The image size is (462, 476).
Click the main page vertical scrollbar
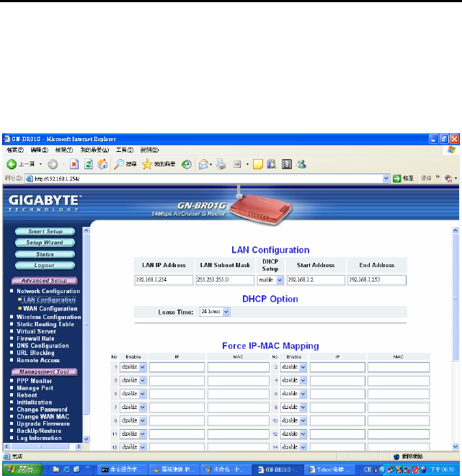456,297
